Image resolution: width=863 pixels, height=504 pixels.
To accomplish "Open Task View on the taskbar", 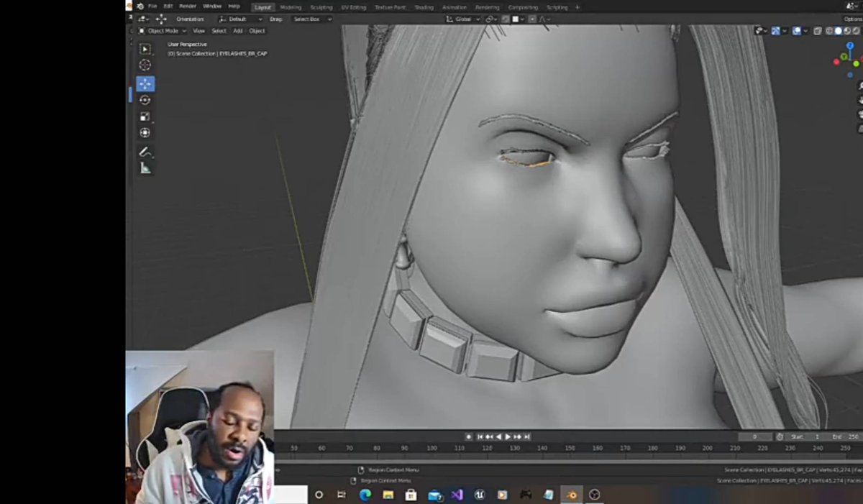I will [342, 495].
